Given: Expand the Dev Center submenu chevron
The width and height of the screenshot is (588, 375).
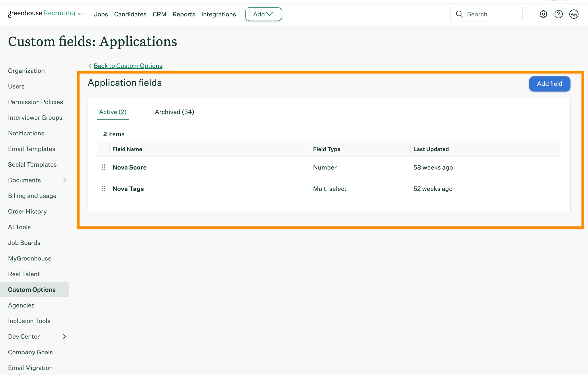Looking at the screenshot, I should click(x=64, y=336).
